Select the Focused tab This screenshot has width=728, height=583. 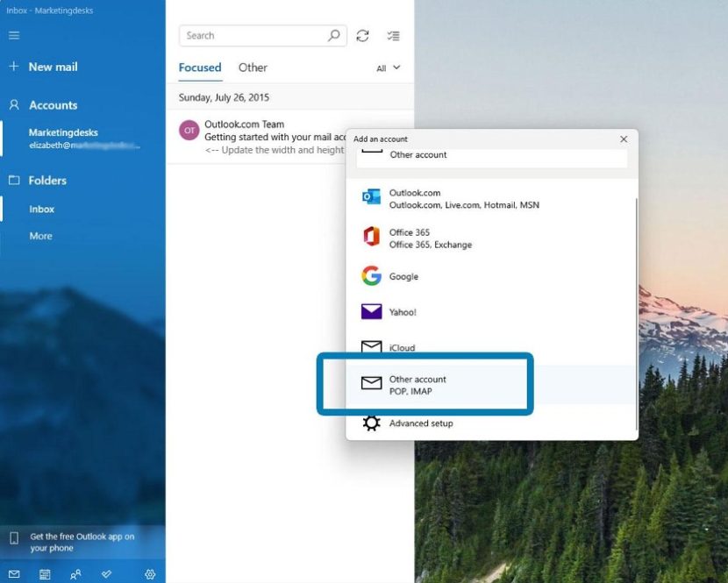click(200, 68)
